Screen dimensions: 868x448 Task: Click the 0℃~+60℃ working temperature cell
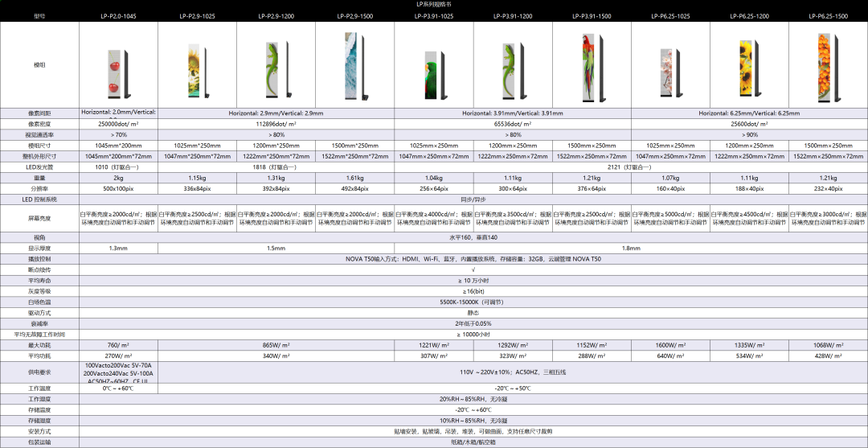coord(118,388)
